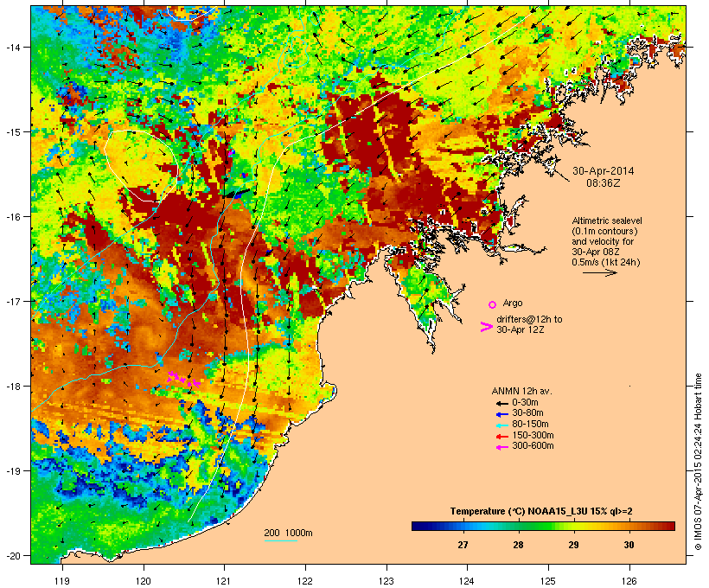Image resolution: width=709 pixels, height=588 pixels.
Task: Click the cyan 200m isobath legend line
Action: click(x=280, y=540)
